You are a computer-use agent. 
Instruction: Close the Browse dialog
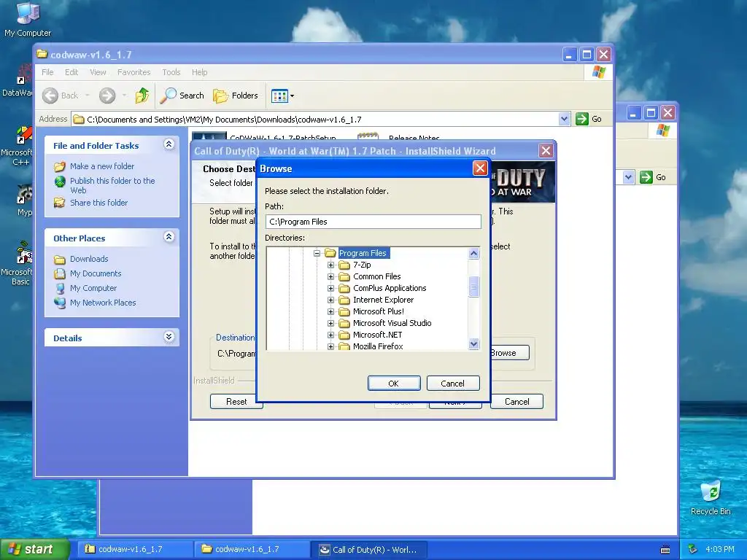(480, 168)
